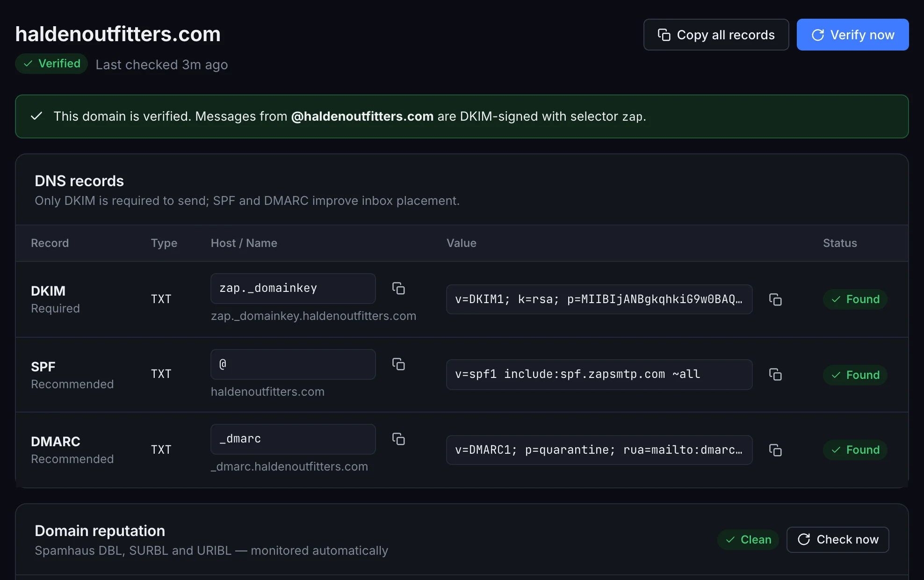Copy the SPF host name @
The width and height of the screenshot is (924, 580).
[x=398, y=364]
